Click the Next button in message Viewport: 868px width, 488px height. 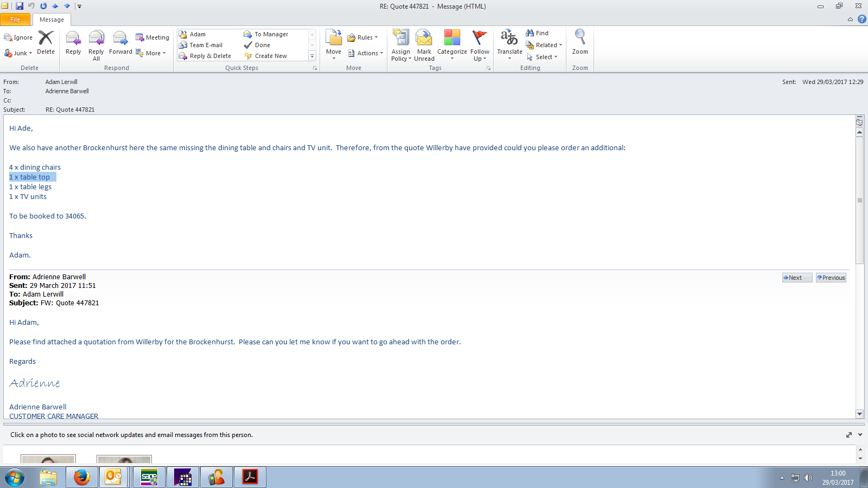point(796,278)
